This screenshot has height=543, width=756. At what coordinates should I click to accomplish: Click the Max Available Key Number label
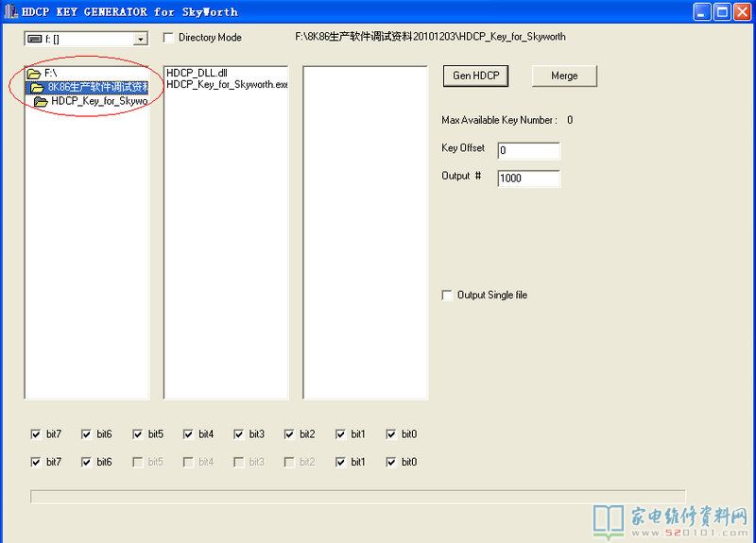pos(499,120)
